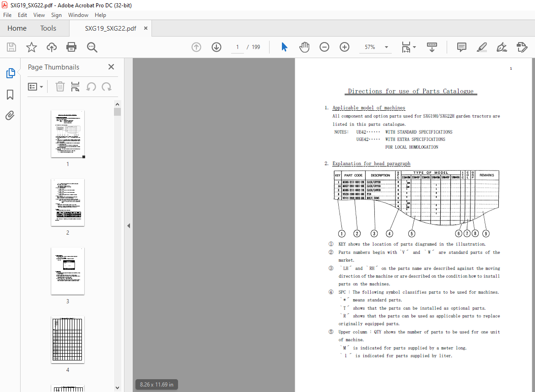
Task: Click thumbnails panel scroll down arrow
Action: [x=117, y=388]
